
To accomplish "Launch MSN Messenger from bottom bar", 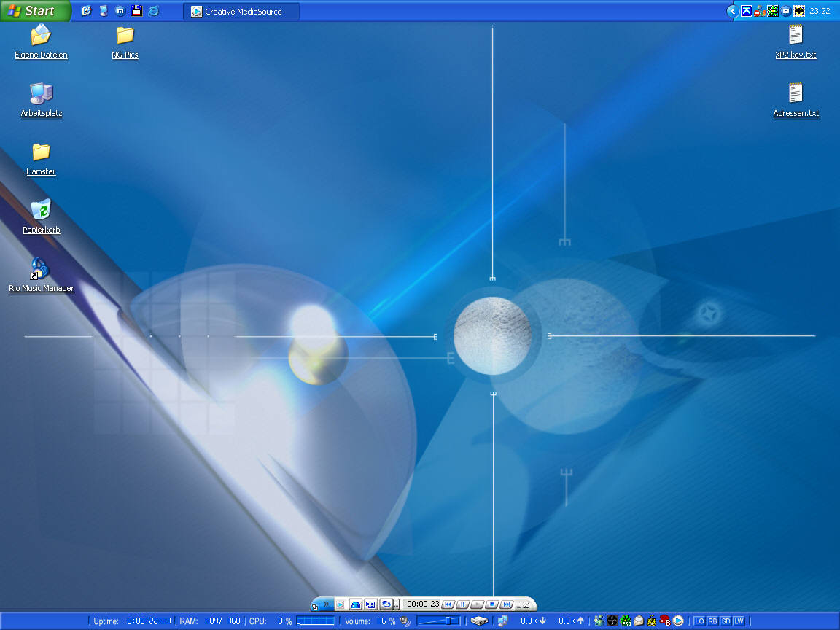I will pos(599,621).
